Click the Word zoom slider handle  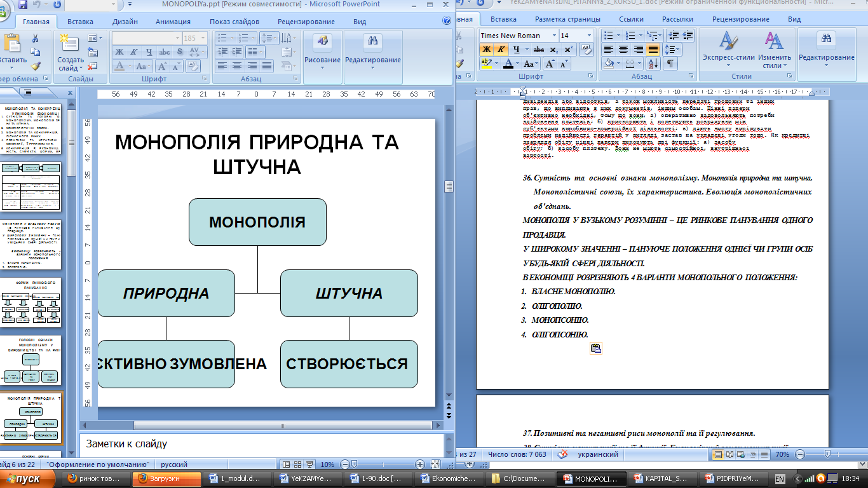828,455
